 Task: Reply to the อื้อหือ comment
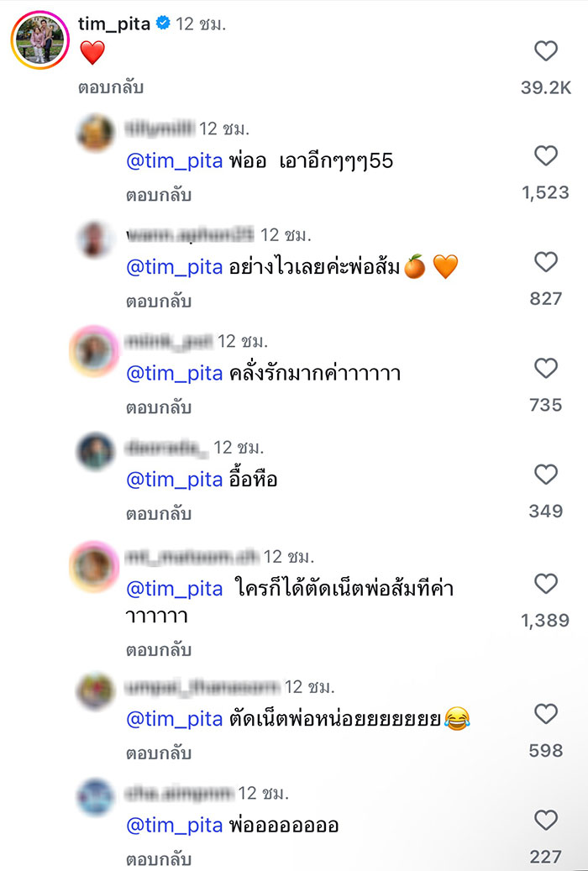click(x=159, y=513)
